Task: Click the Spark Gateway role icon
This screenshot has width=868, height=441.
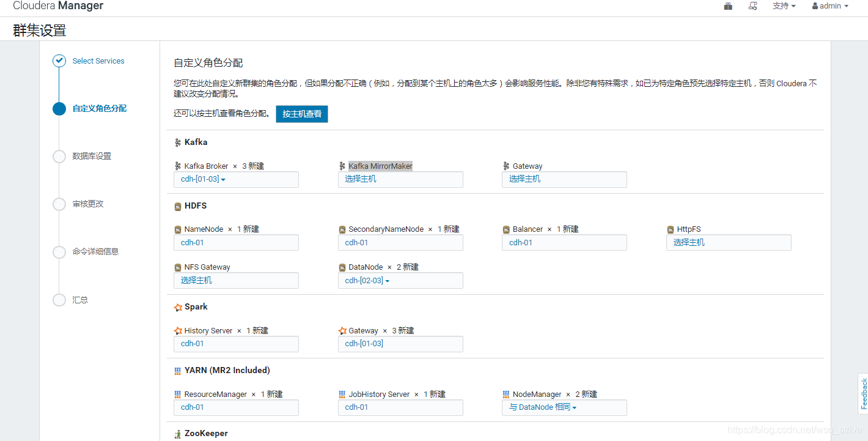Action: (342, 331)
